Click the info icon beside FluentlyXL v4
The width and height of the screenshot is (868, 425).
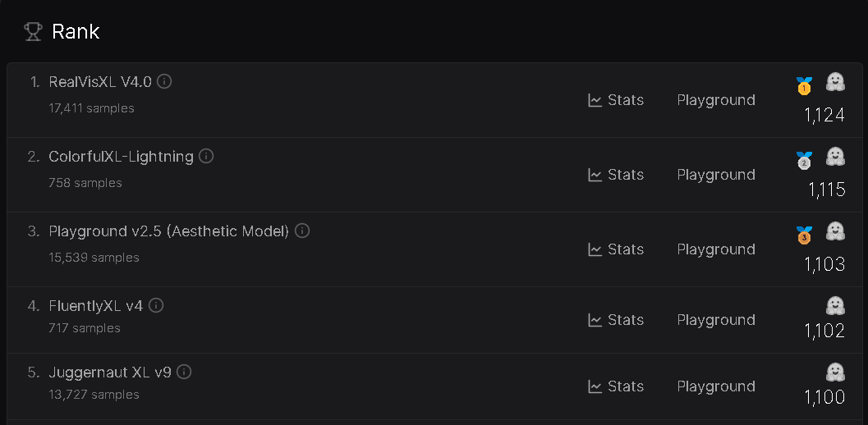click(x=156, y=305)
